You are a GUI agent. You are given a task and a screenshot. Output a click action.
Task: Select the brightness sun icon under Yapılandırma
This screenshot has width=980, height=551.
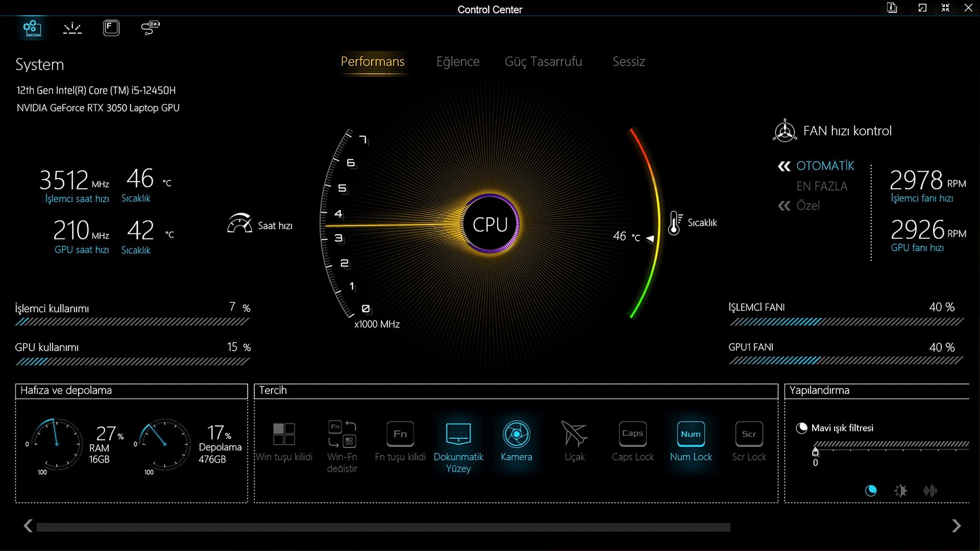click(x=900, y=491)
